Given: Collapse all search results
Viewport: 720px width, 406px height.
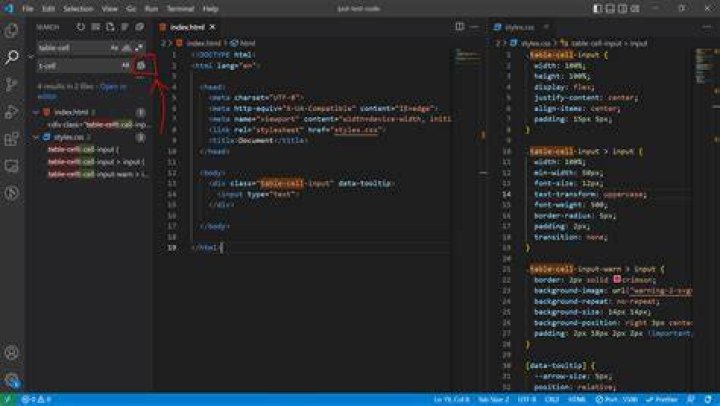Looking at the screenshot, I should (x=140, y=27).
